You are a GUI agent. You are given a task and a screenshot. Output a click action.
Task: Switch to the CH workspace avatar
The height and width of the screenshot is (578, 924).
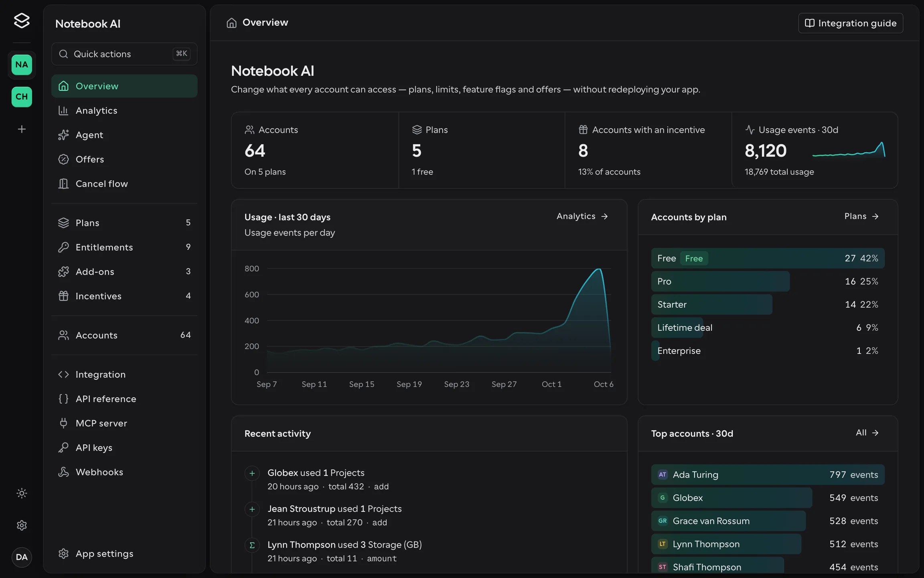coord(22,97)
